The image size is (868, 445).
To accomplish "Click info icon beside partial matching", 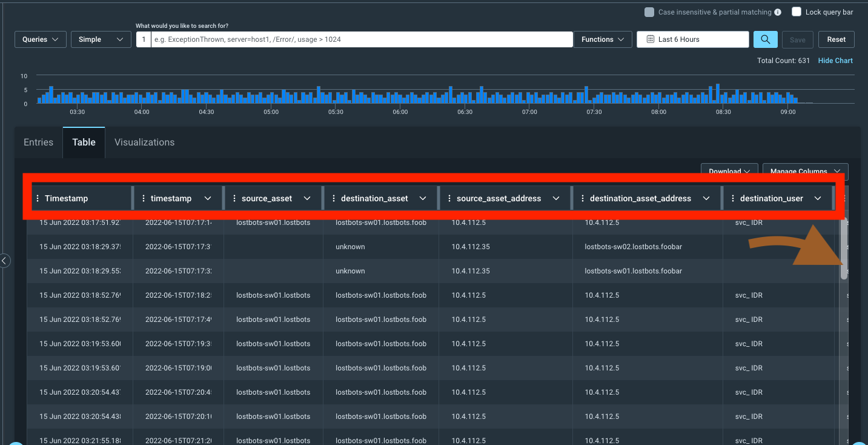I will click(778, 12).
